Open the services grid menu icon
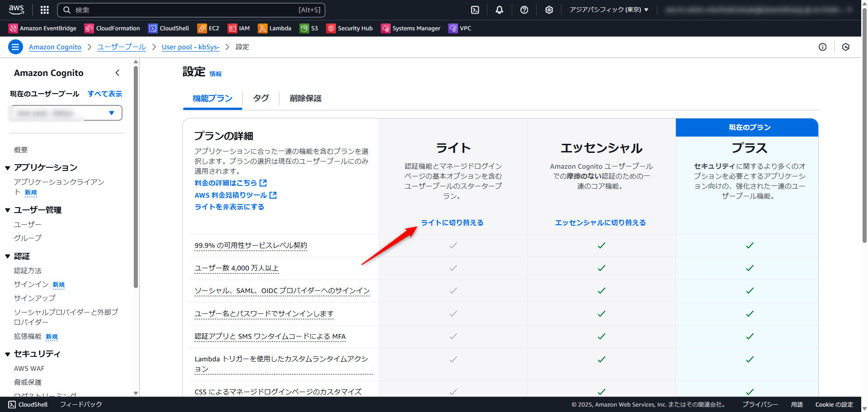The width and height of the screenshot is (868, 412). point(44,10)
